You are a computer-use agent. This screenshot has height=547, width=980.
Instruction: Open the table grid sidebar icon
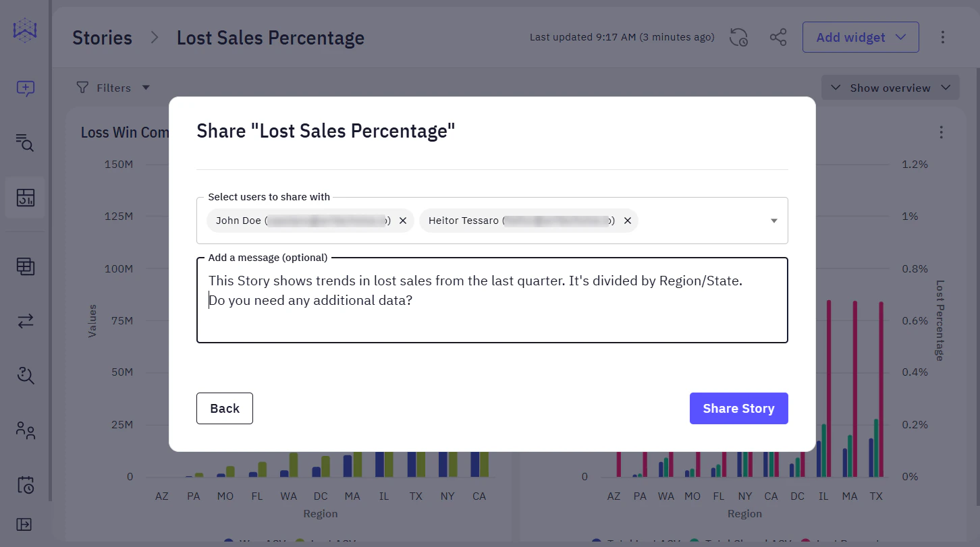tap(26, 266)
